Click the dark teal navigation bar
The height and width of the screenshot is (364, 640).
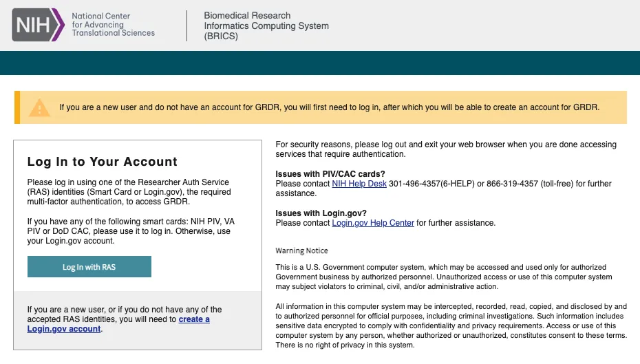320,63
